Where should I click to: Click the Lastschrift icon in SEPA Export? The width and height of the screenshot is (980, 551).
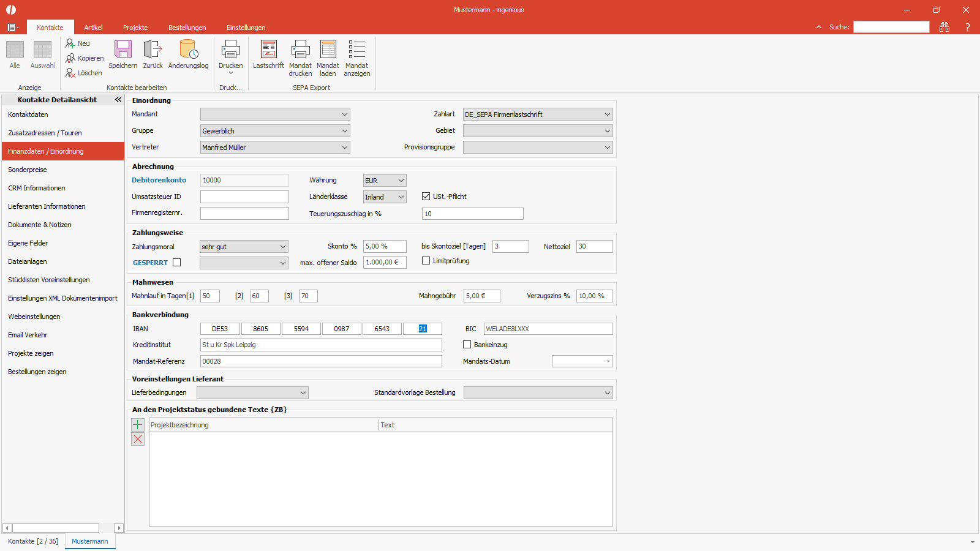tap(268, 50)
